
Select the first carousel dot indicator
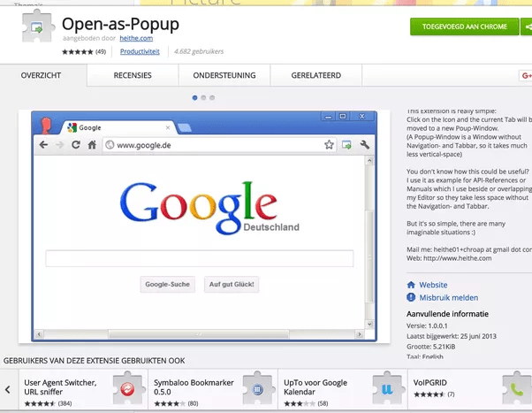[194, 98]
